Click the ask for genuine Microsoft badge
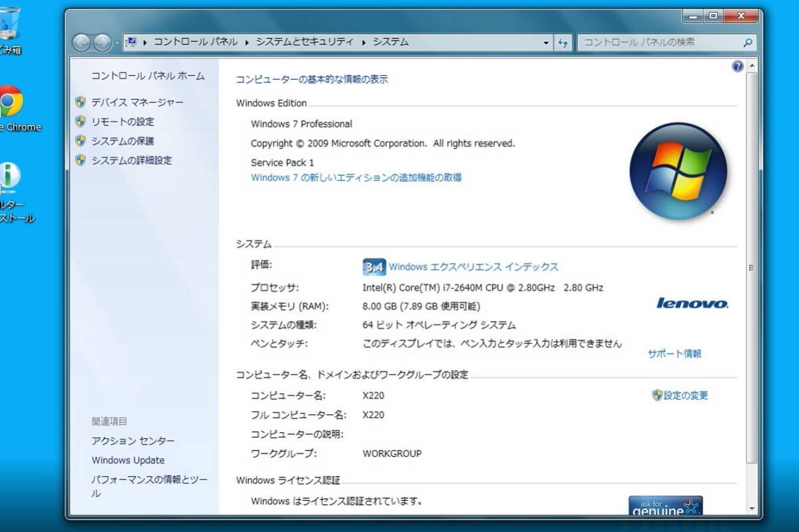 coord(666,506)
